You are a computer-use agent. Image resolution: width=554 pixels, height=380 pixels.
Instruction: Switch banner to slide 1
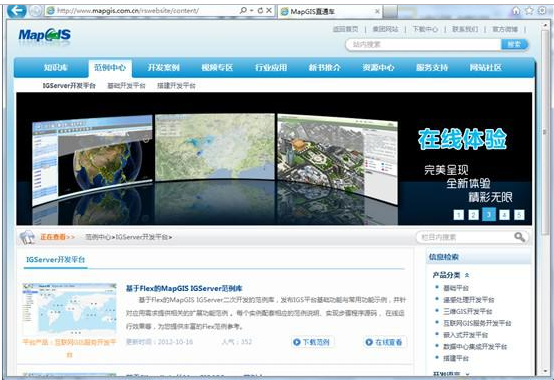(459, 215)
